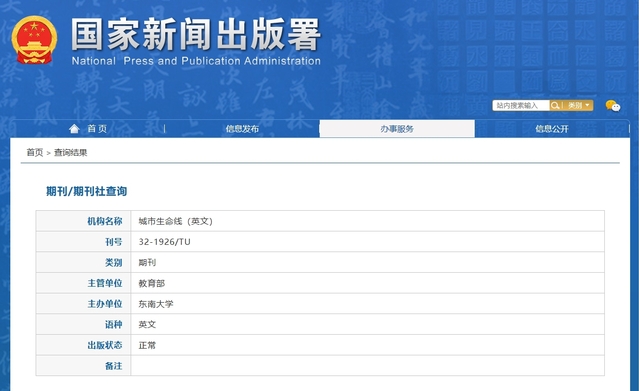This screenshot has height=391, width=639.
Task: Click the 国家新闻出版署 site title
Action: (x=196, y=34)
